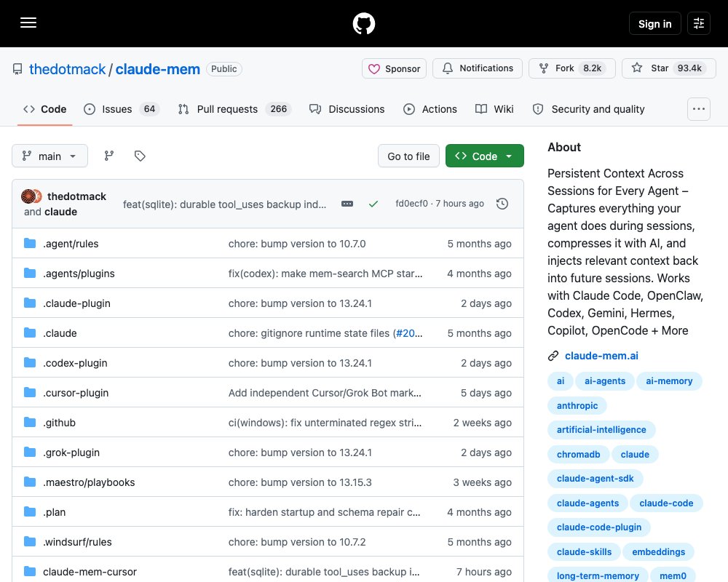
Task: Open commit 'fix(codex): make mem-search MCP star...'
Action: [x=325, y=274]
